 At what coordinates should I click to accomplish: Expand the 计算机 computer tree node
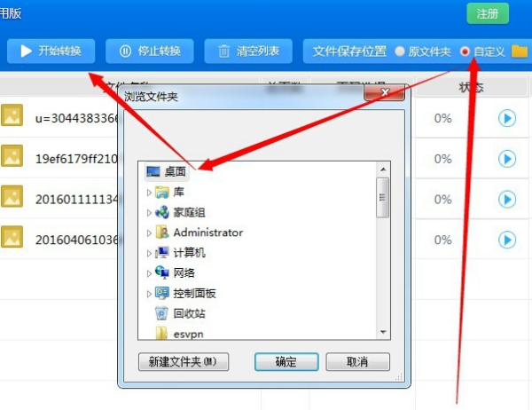[149, 253]
